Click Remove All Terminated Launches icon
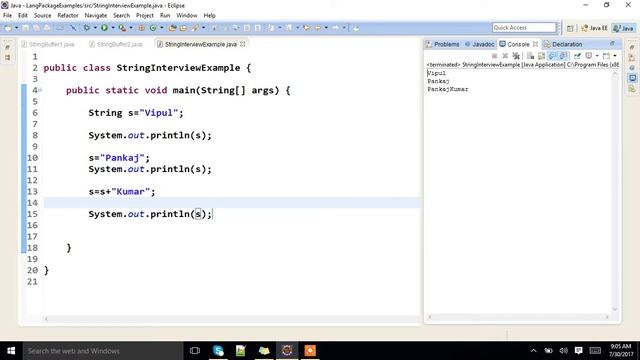This screenshot has height=360, width=640. [516, 56]
